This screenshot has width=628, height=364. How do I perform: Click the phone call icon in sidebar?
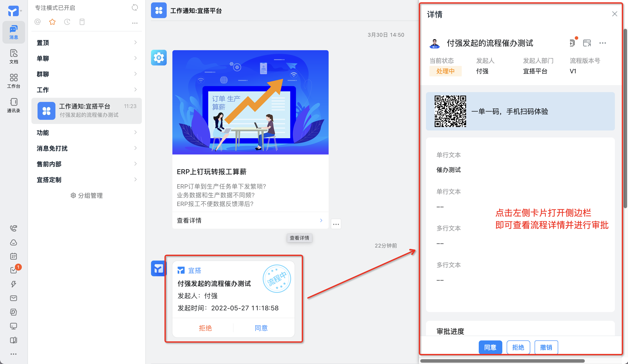point(14,228)
